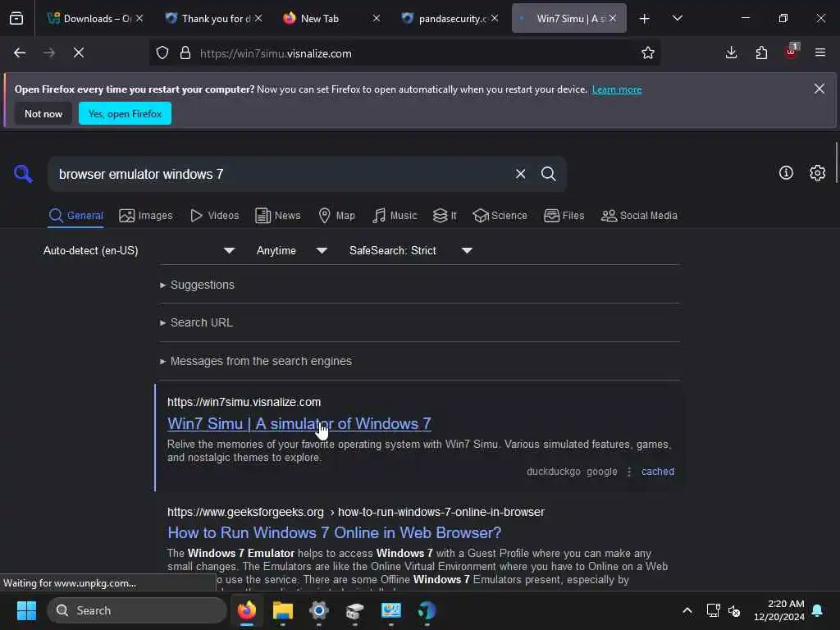Show hidden system tray icons

click(687, 610)
